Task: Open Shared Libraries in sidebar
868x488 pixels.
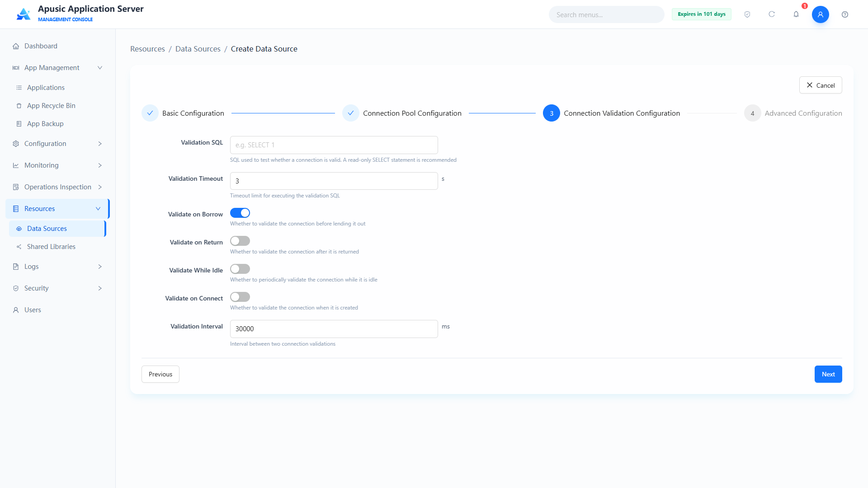Action: click(58, 247)
